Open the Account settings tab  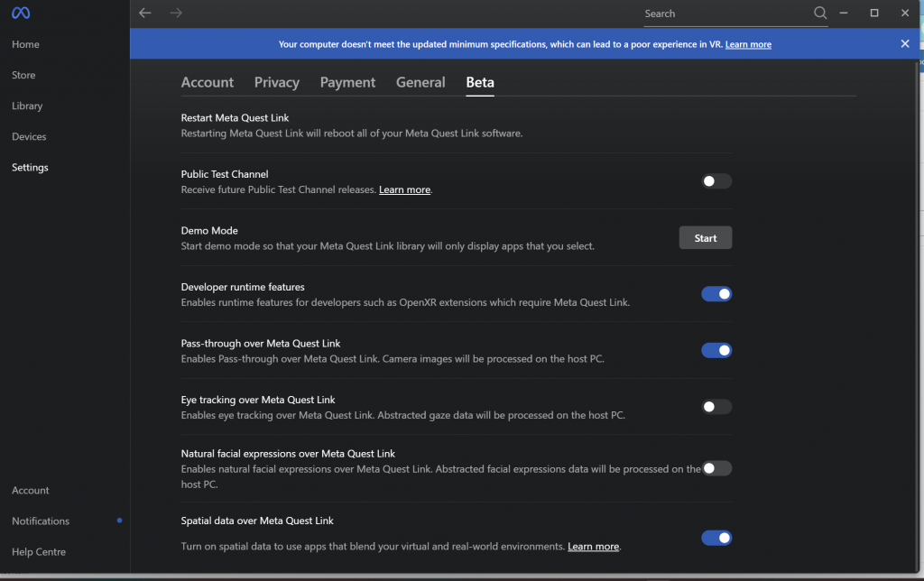[207, 82]
